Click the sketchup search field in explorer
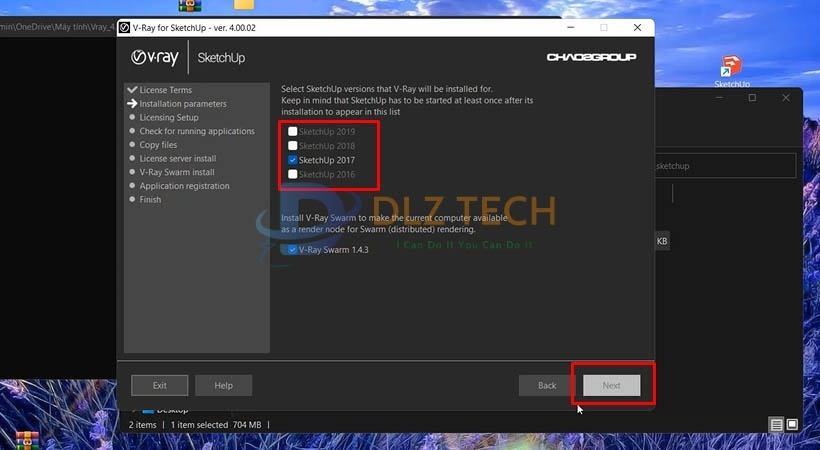This screenshot has height=450, width=820. (x=722, y=166)
